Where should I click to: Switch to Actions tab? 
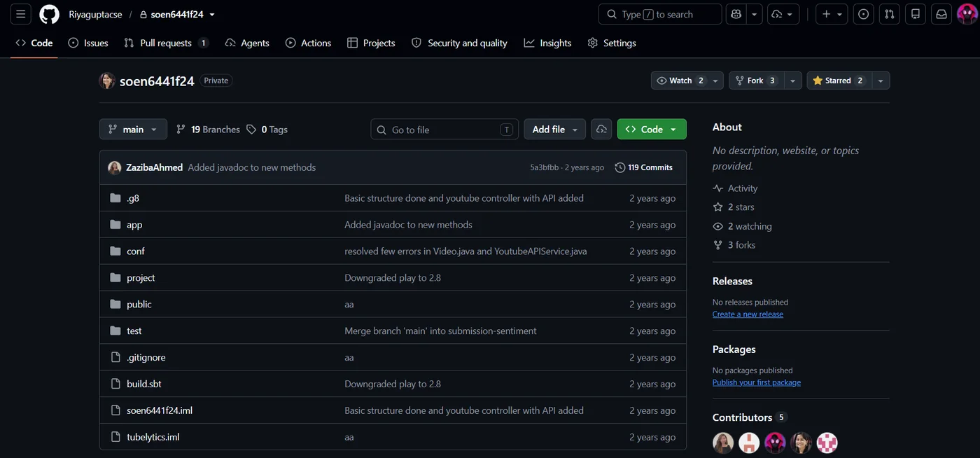(x=308, y=43)
